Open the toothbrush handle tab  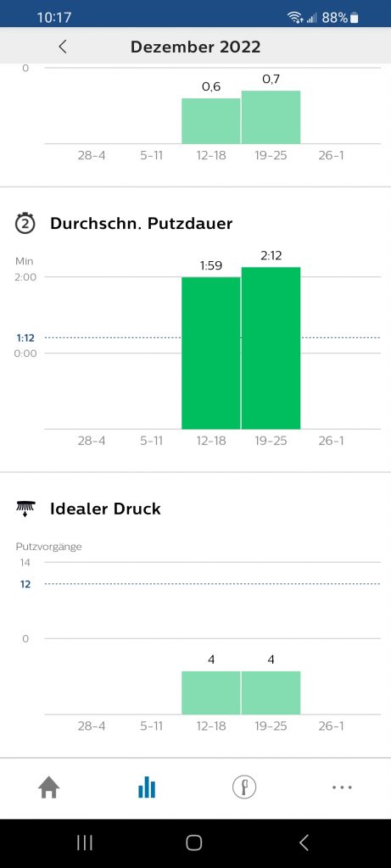(244, 787)
